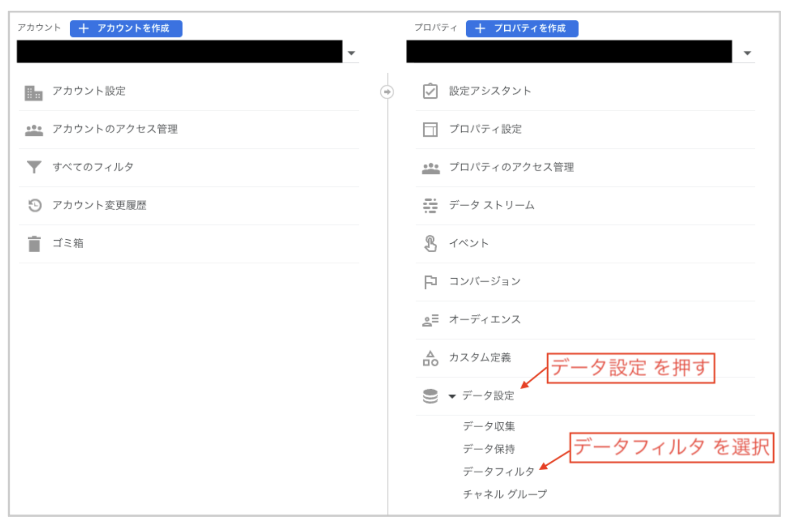
Task: Open すべてのフィルタ
Action: (x=93, y=167)
